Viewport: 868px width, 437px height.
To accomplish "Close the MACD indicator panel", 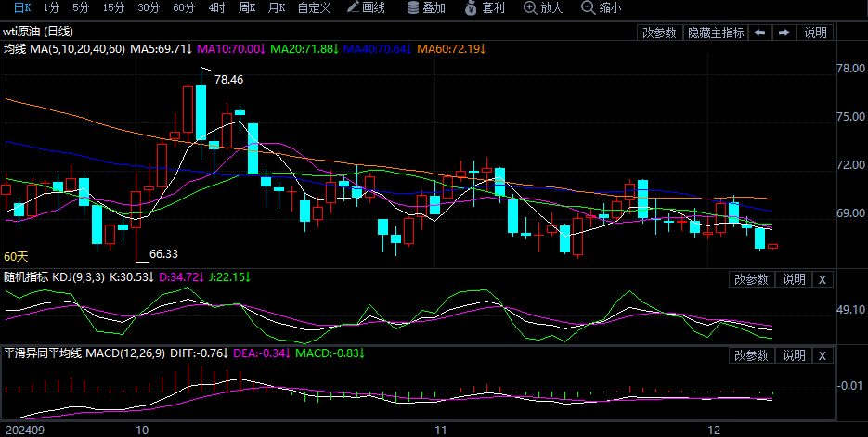I will [823, 355].
